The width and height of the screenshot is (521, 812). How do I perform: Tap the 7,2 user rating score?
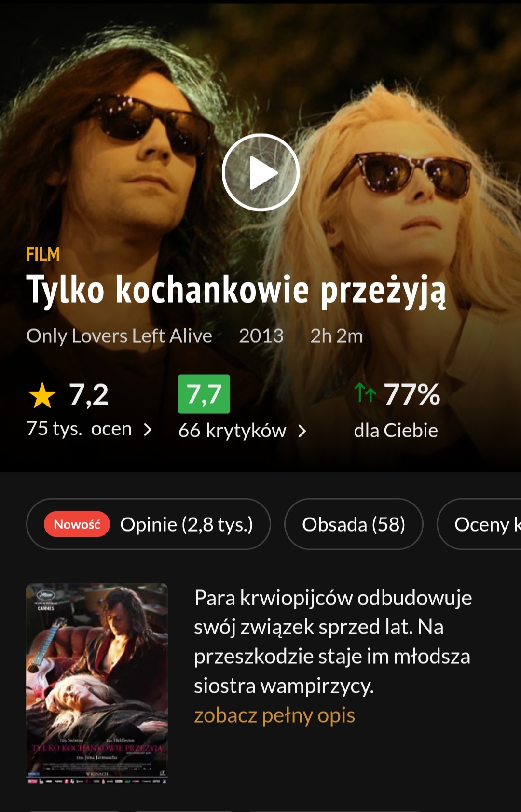pos(89,395)
